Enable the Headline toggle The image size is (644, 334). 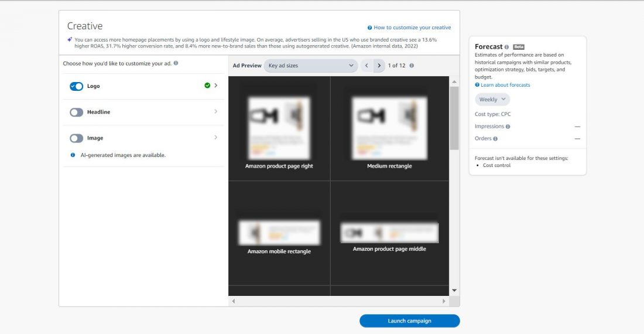click(x=76, y=112)
